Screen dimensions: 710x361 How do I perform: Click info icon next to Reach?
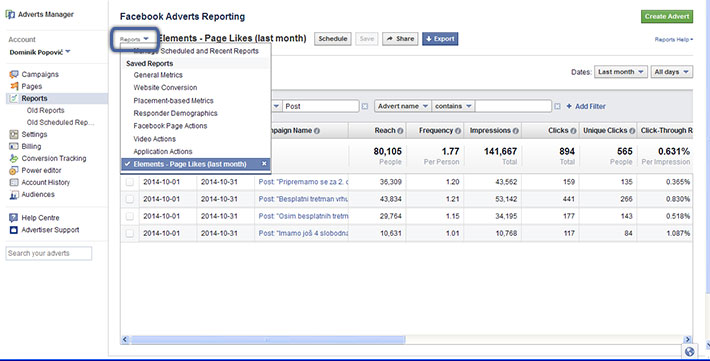(400, 131)
